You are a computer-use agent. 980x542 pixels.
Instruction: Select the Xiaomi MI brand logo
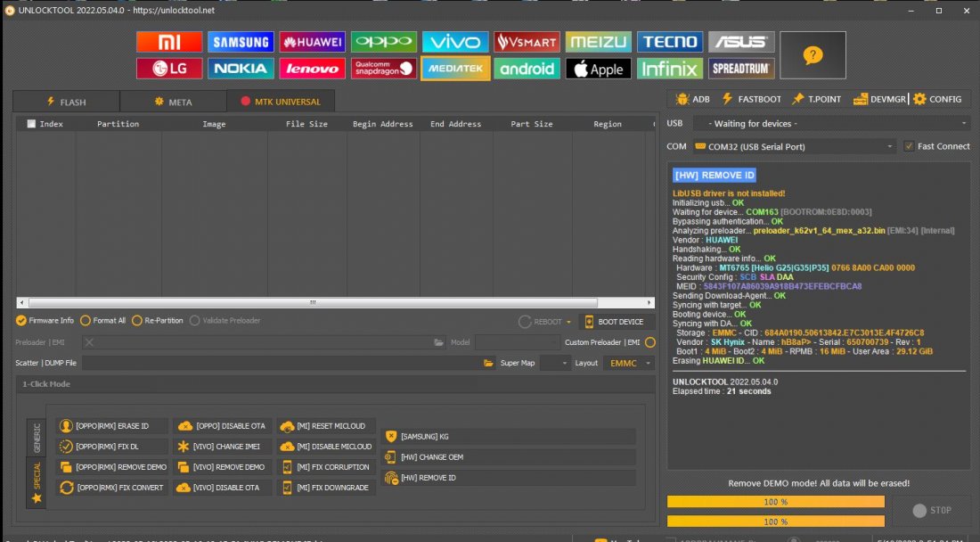tap(168, 42)
